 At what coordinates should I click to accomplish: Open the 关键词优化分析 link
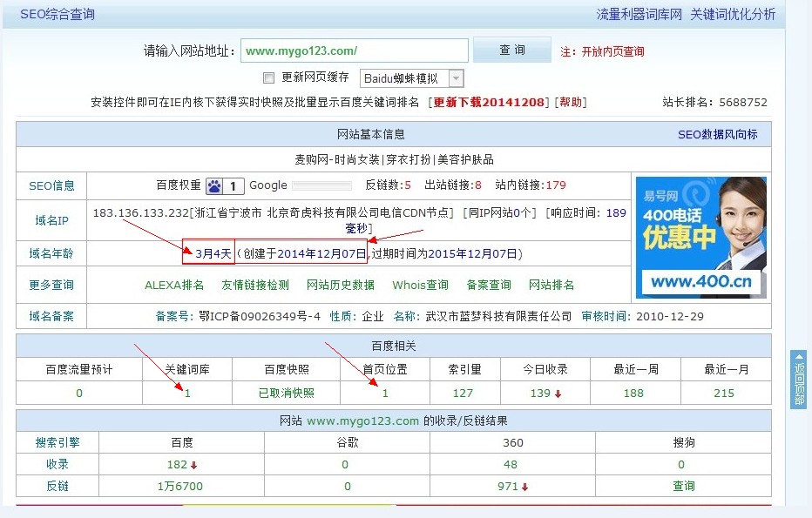(733, 14)
